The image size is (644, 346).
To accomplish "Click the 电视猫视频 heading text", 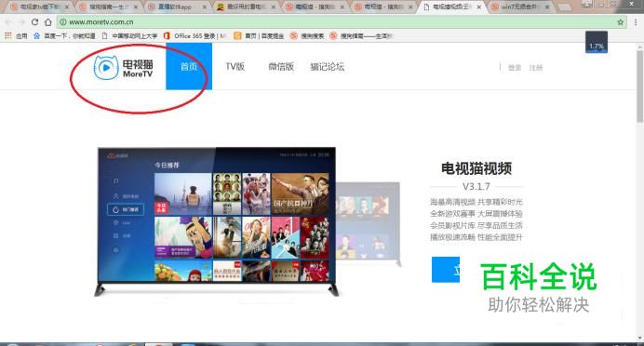I will [x=476, y=168].
